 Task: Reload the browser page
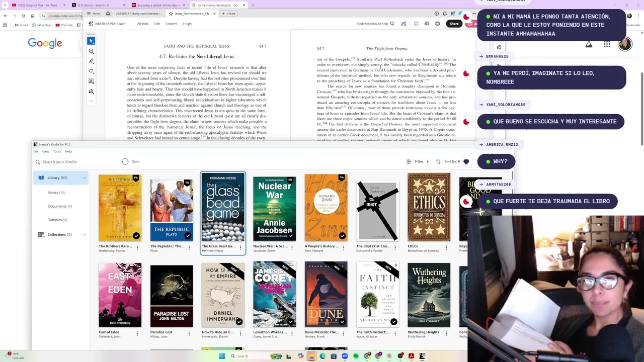coord(23,16)
